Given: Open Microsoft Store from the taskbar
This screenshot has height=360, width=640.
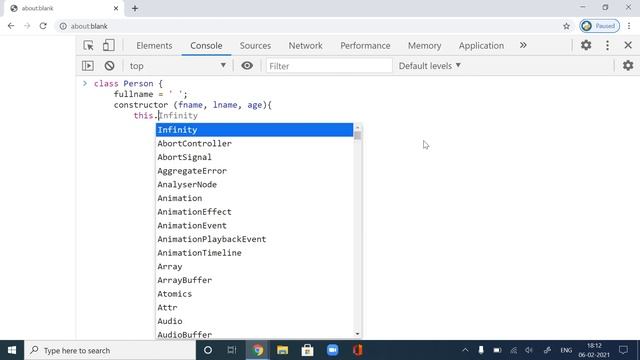Looking at the screenshot, I should tap(307, 350).
